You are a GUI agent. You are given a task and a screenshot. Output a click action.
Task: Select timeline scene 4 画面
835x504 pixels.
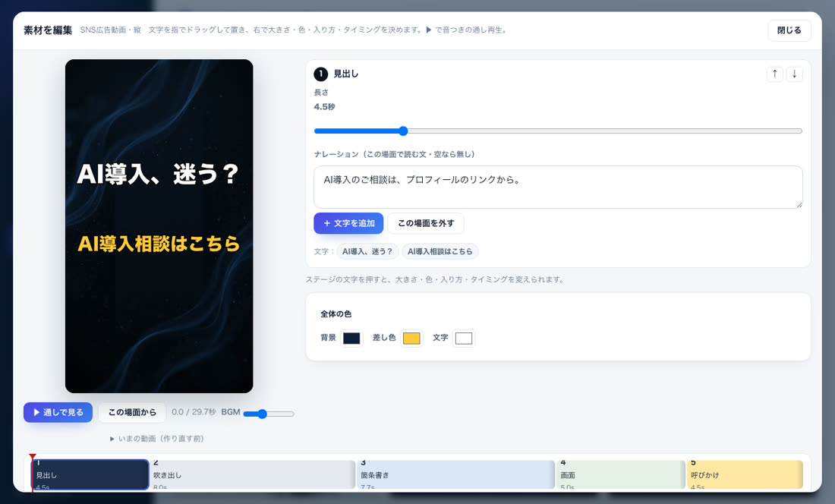click(x=621, y=474)
